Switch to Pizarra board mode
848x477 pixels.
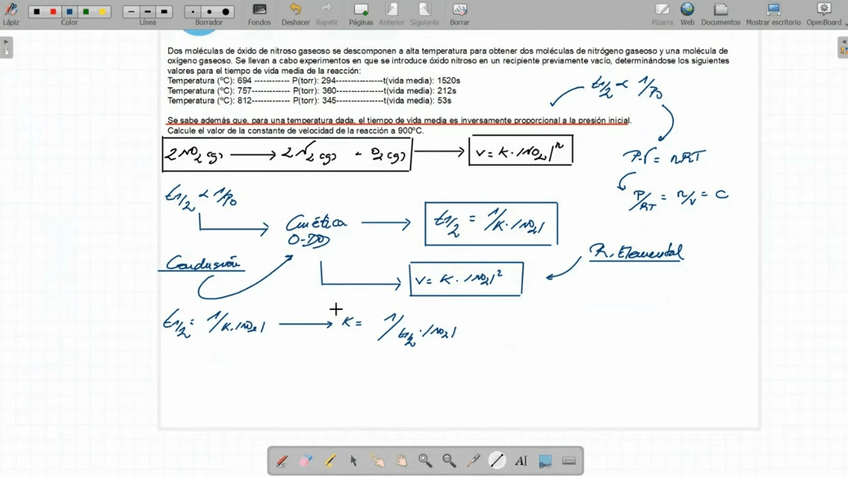(662, 14)
